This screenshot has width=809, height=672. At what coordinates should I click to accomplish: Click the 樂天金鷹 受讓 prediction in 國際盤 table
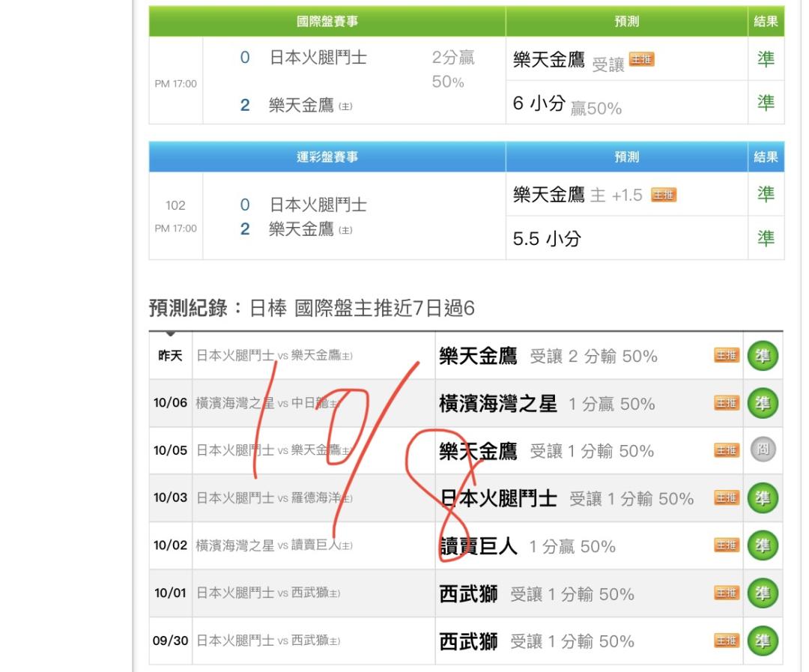(569, 61)
